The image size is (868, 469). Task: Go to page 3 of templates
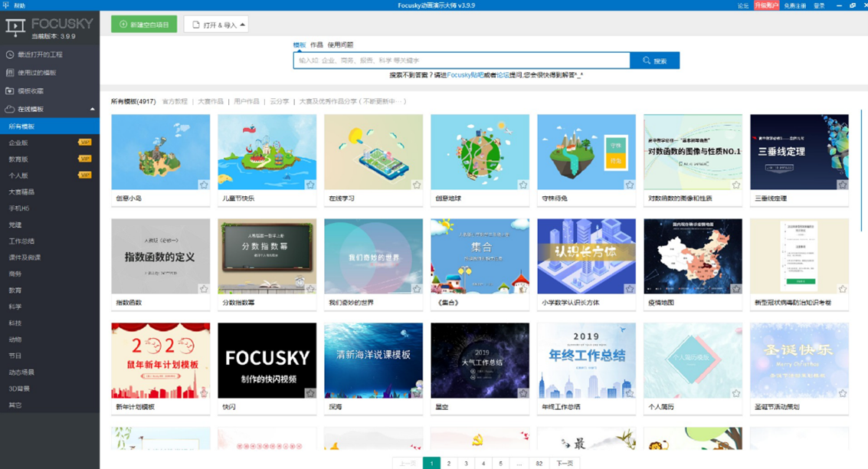point(465,463)
